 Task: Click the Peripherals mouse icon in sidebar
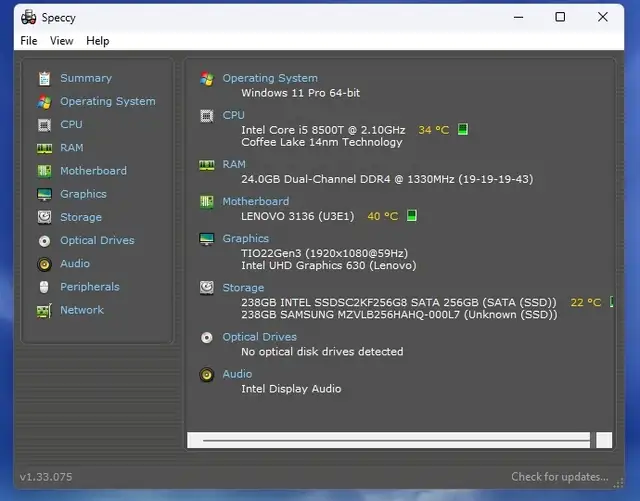(x=44, y=287)
